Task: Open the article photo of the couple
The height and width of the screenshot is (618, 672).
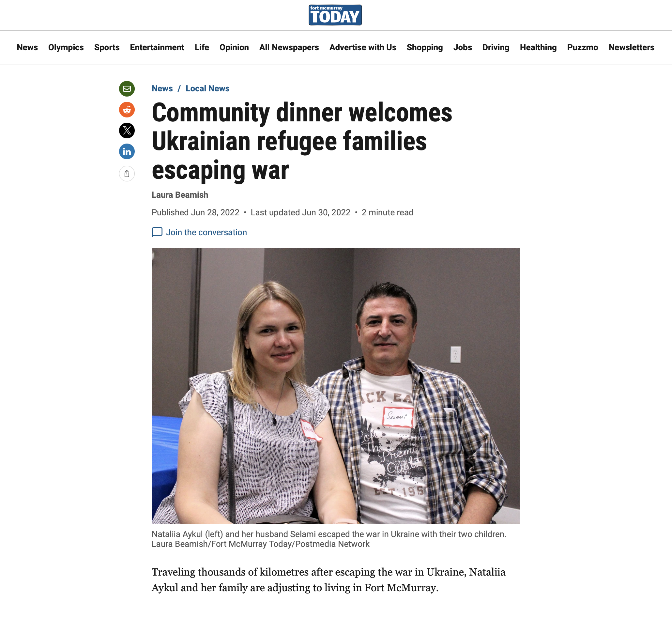Action: (x=335, y=386)
